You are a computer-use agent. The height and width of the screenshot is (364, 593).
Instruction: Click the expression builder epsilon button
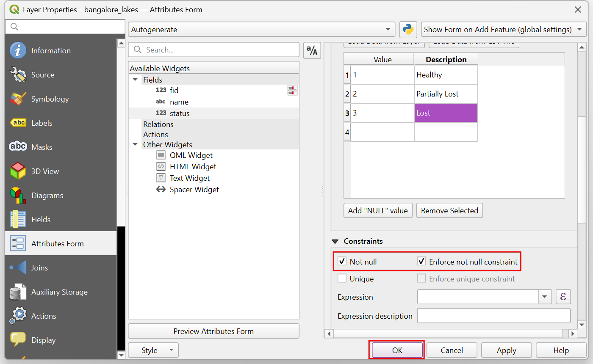click(x=563, y=297)
